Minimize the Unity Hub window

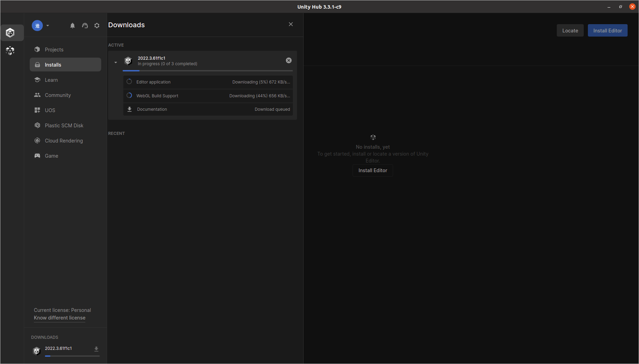click(609, 7)
